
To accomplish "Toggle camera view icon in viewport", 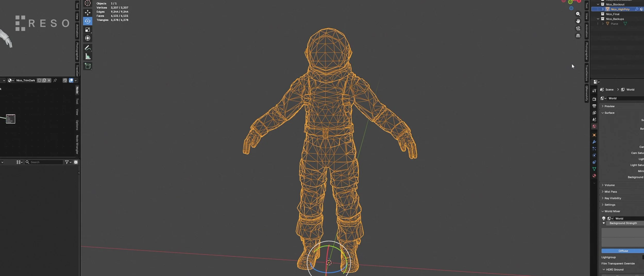I will click(x=578, y=28).
